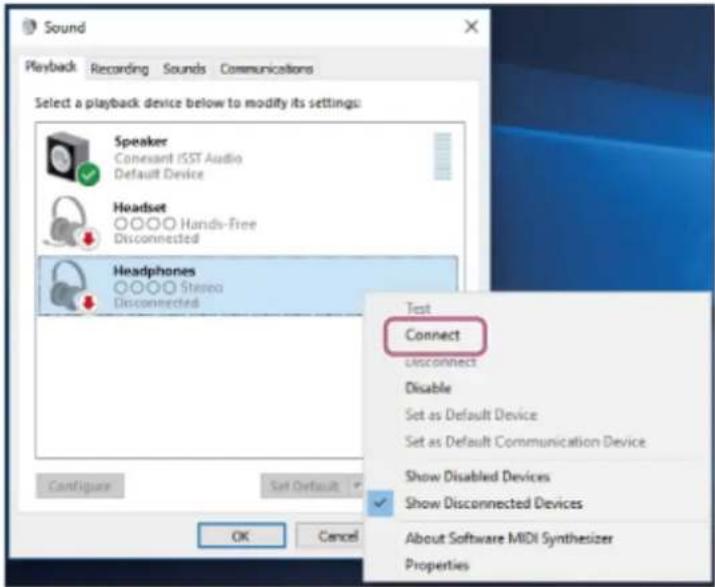The width and height of the screenshot is (715, 587).
Task: Click the Conexant ISST Audio text
Action: 178,158
